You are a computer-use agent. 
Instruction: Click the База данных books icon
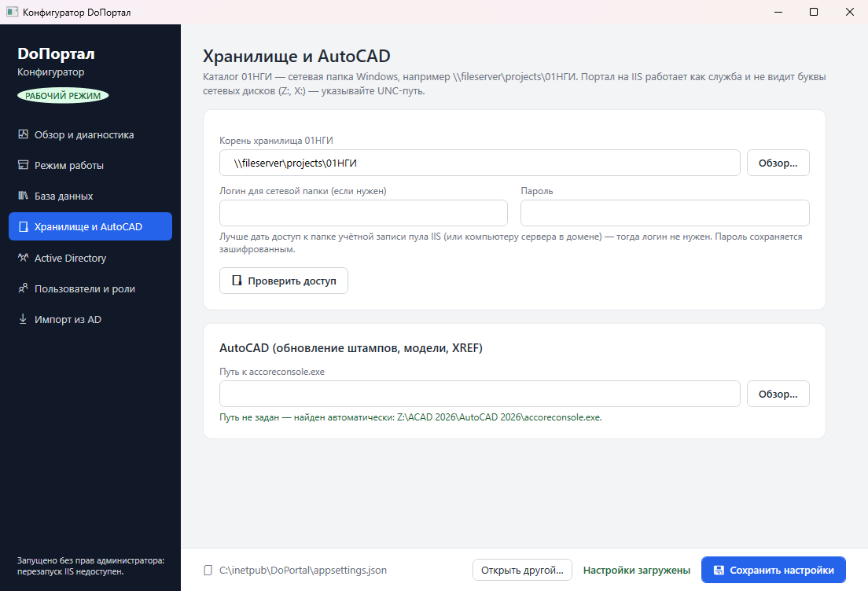(x=23, y=196)
